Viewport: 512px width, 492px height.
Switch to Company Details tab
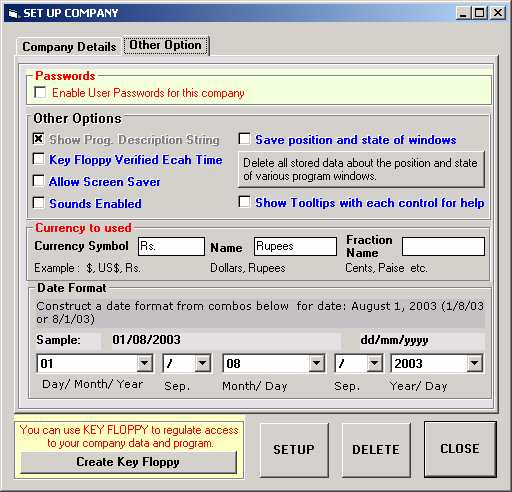pyautogui.click(x=69, y=47)
